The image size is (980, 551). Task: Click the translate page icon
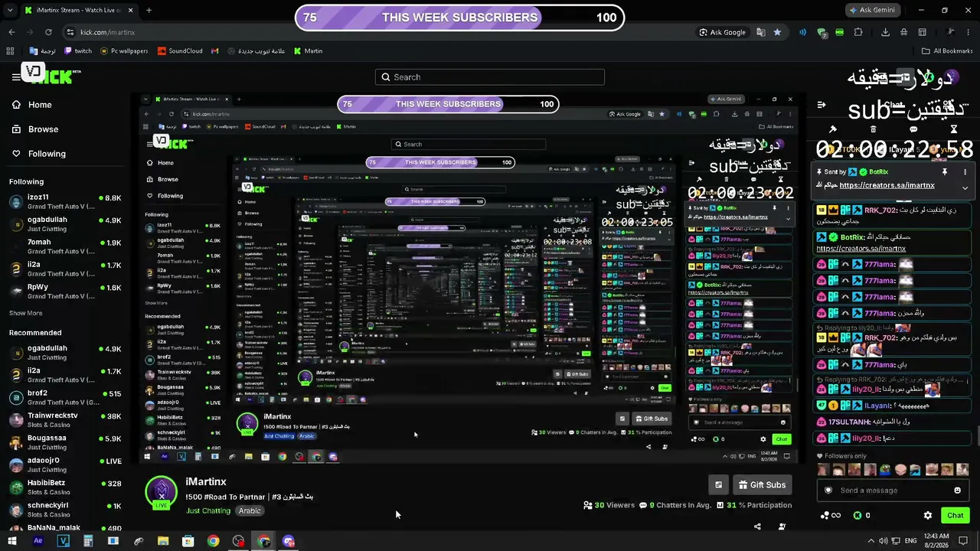760,32
